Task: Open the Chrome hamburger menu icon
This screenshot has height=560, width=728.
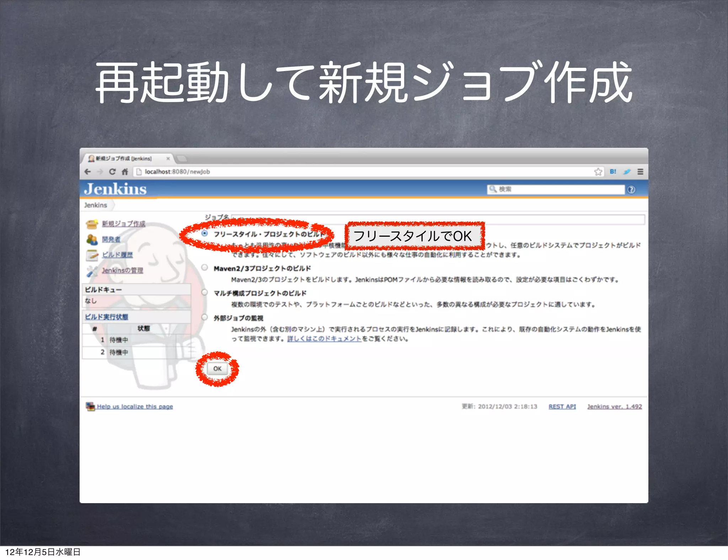Action: [640, 172]
